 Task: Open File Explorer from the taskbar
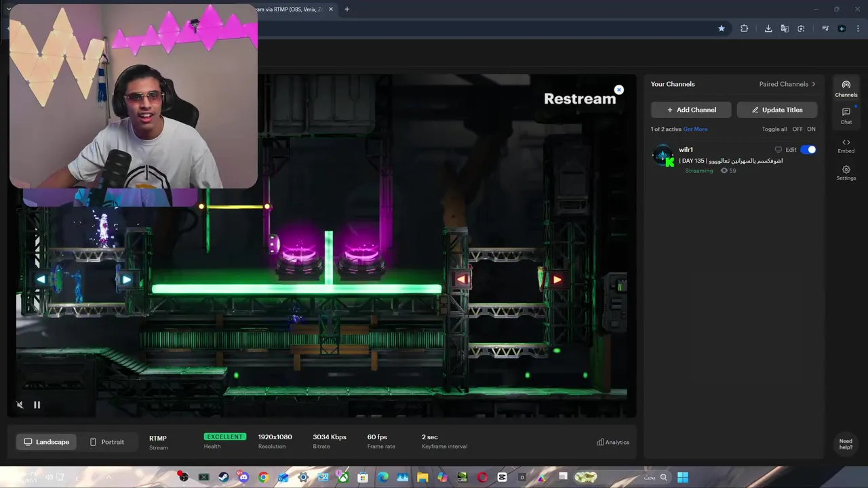tap(422, 477)
